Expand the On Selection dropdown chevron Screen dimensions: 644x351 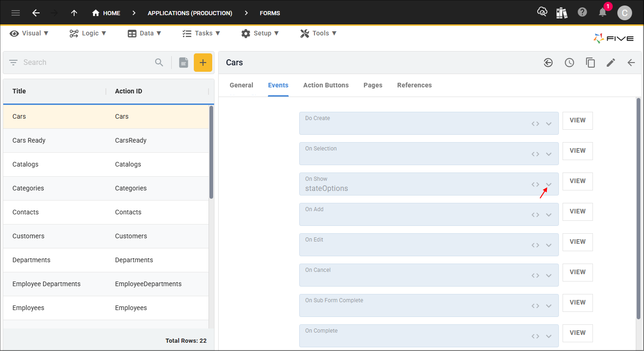click(549, 154)
